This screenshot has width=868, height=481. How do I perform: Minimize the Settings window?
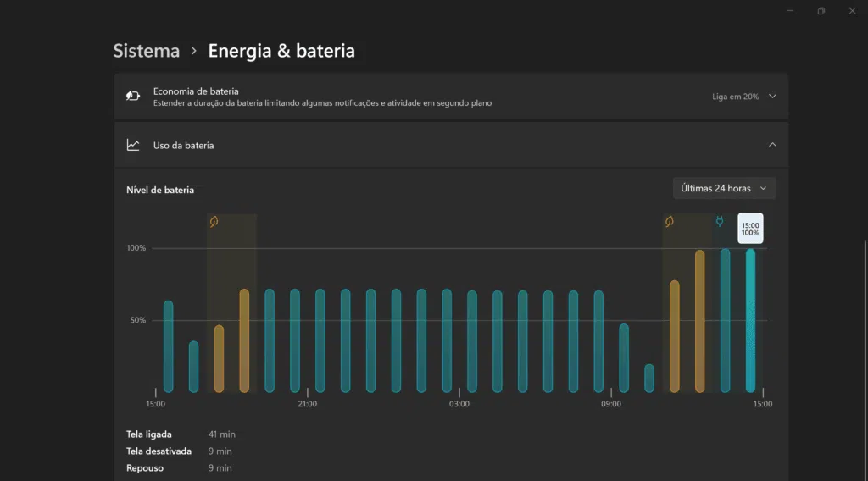[790, 11]
